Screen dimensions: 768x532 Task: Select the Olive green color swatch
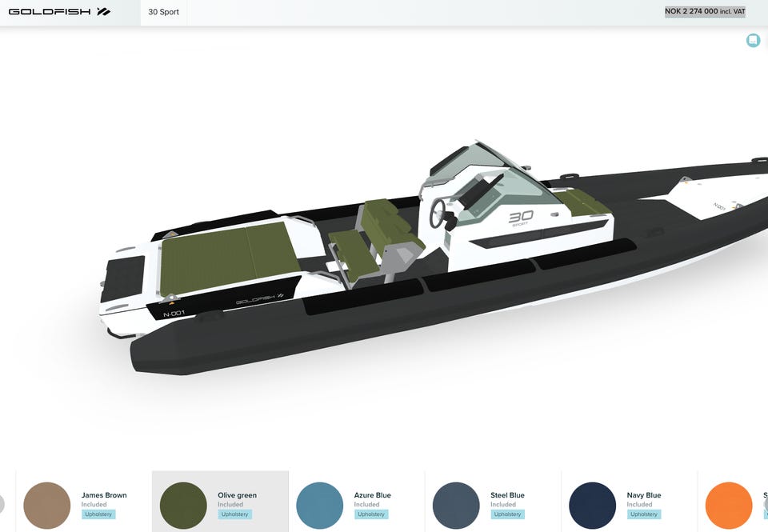(183, 505)
